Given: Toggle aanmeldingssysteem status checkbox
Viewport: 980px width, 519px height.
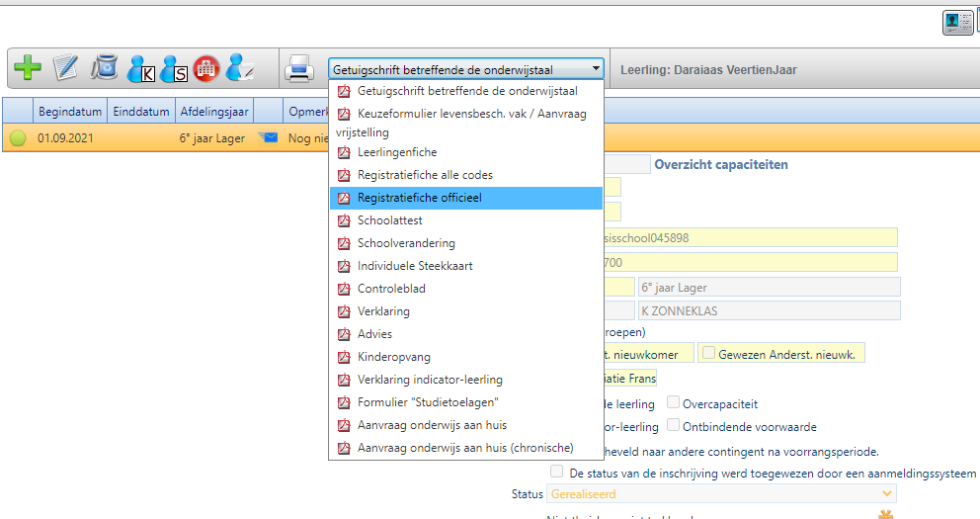Looking at the screenshot, I should 557,472.
